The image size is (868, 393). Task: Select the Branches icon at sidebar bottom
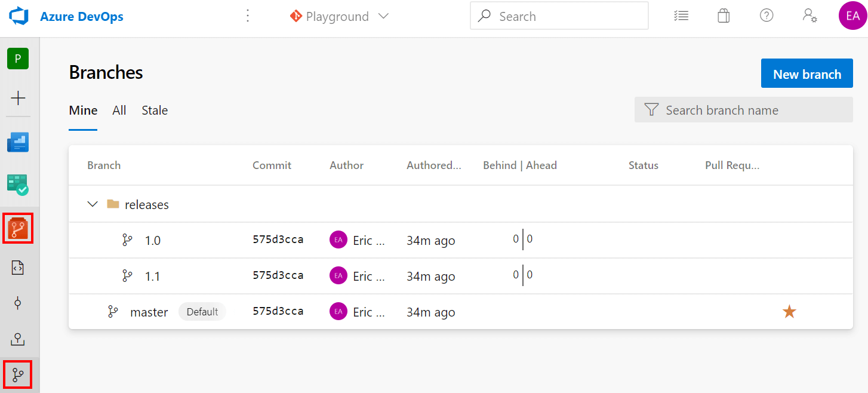pos(18,374)
